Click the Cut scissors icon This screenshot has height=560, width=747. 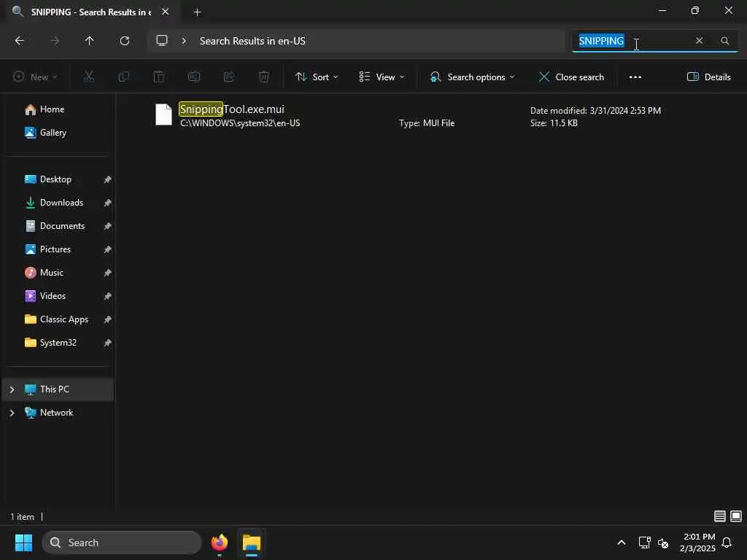click(89, 77)
